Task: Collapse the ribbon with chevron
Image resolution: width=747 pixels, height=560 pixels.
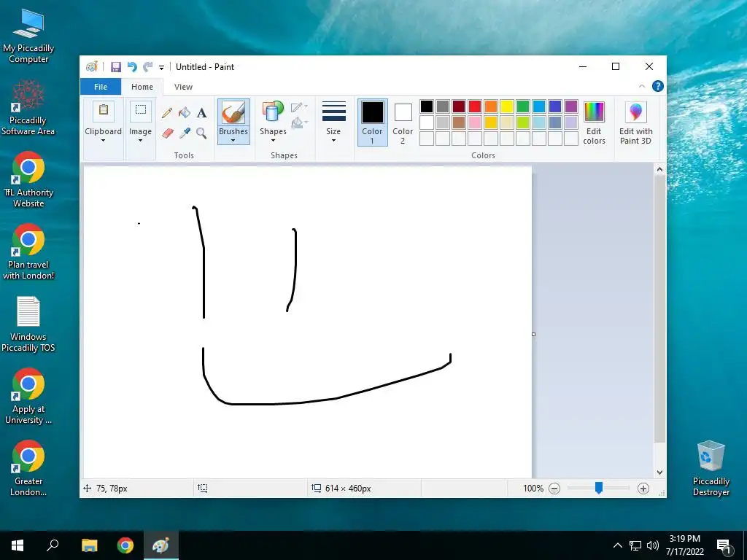Action: coord(642,86)
